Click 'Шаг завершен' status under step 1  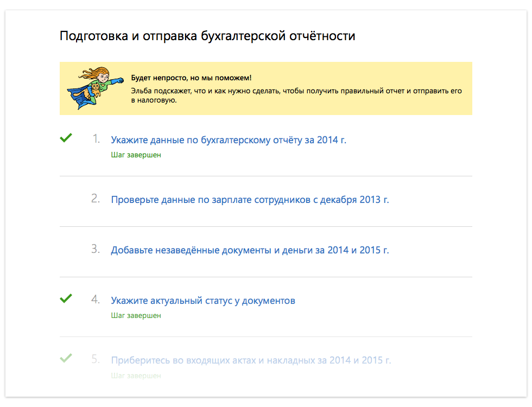coord(136,155)
